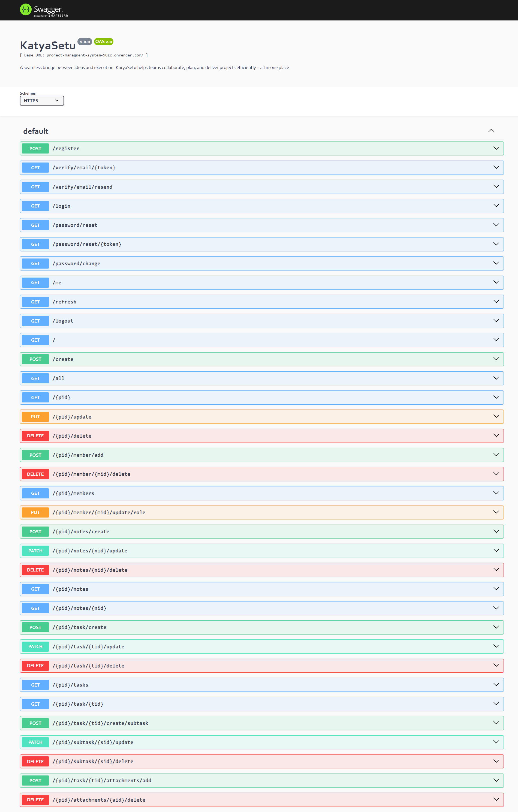Image resolution: width=518 pixels, height=812 pixels.
Task: Click the KatyaSetu API title
Action: click(x=47, y=46)
